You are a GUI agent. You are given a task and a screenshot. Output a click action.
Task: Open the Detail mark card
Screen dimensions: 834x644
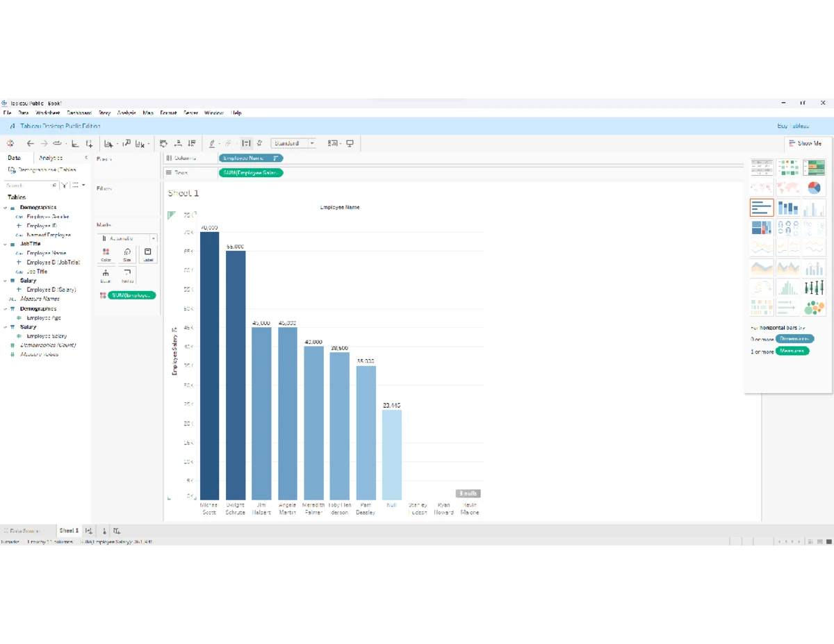tap(106, 276)
